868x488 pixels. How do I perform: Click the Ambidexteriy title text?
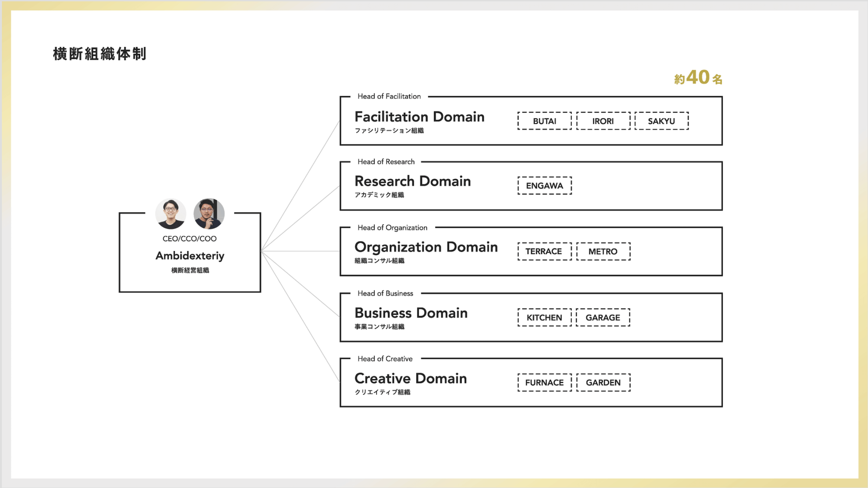coord(190,256)
